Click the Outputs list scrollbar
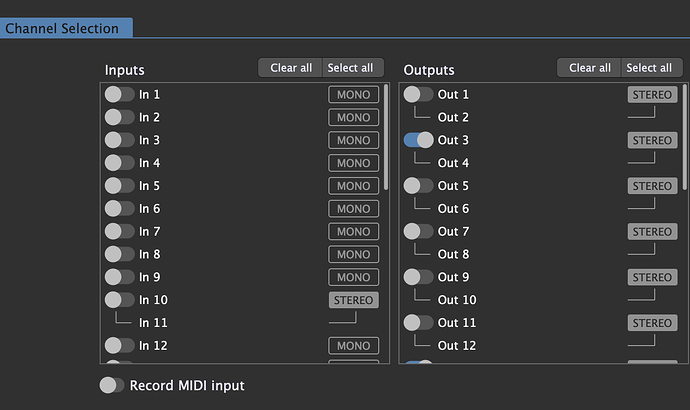Image resolution: width=690 pixels, height=410 pixels. click(685, 135)
